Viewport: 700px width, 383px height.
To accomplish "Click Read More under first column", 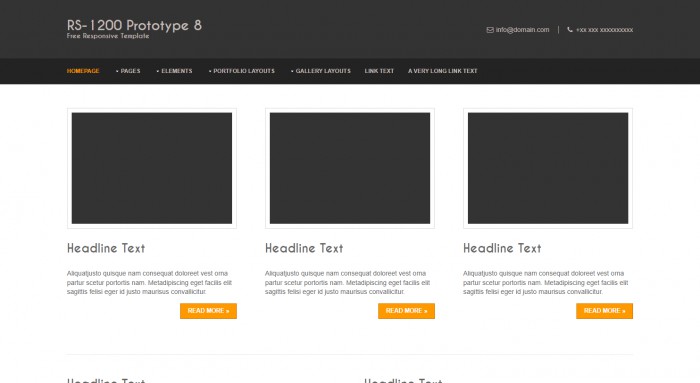I will point(208,311).
